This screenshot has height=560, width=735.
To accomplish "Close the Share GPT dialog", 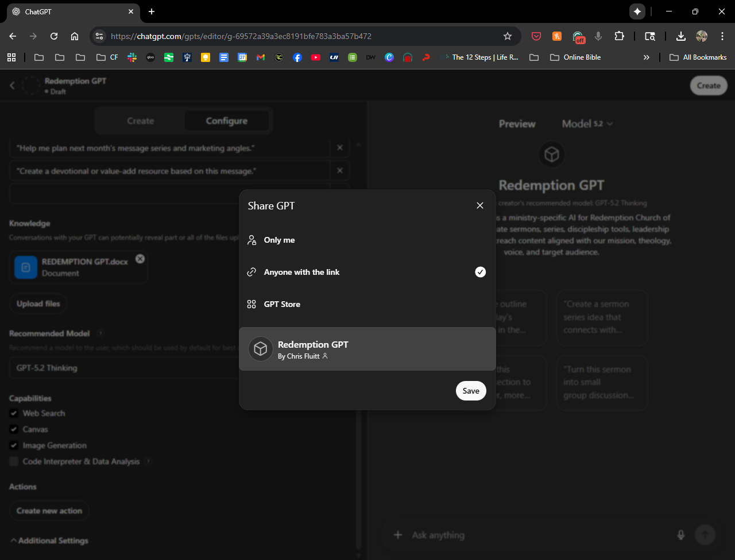I will [480, 205].
